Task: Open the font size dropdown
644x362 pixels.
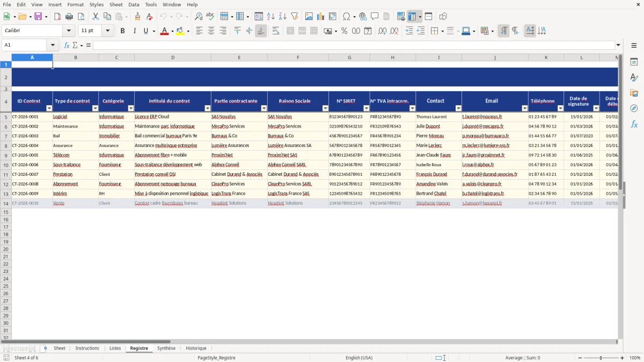Action: coord(108,31)
